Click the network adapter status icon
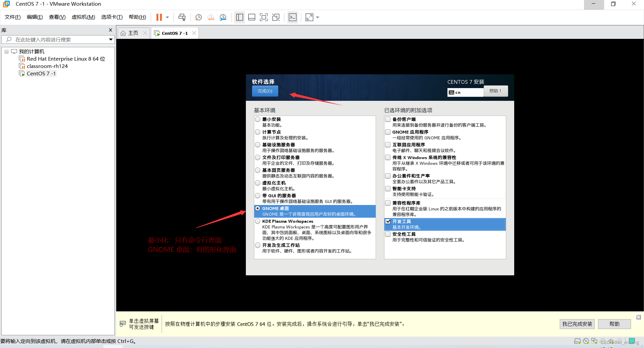The height and width of the screenshot is (348, 644). pos(594,341)
